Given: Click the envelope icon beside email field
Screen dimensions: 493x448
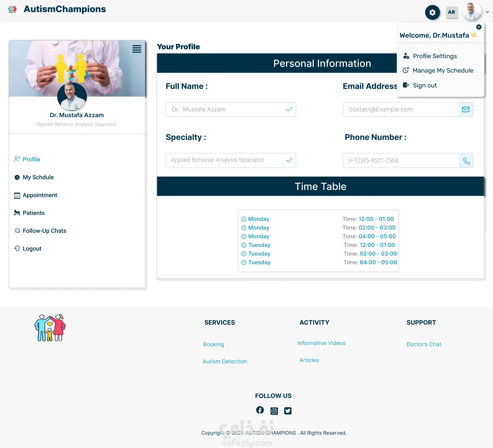Looking at the screenshot, I should [466, 109].
